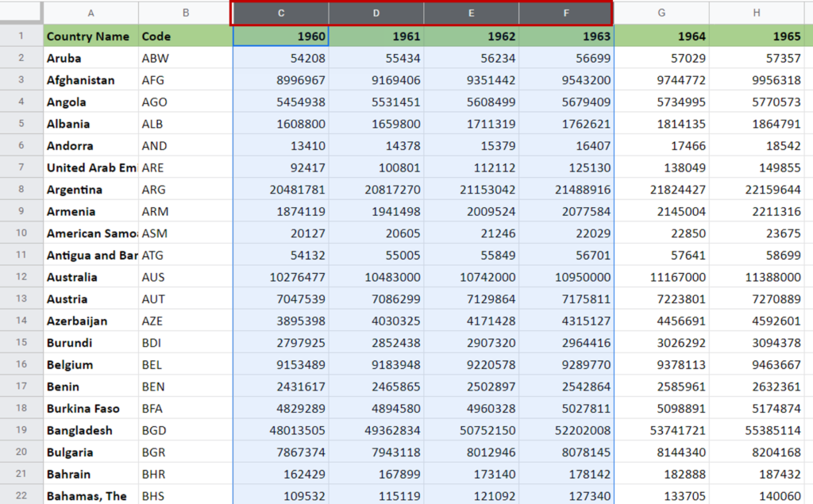
Task: Select column B header
Action: click(186, 13)
